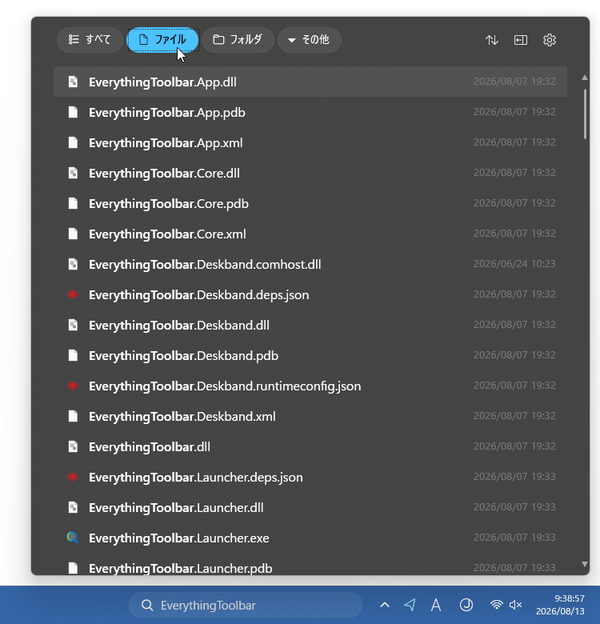Select result EverythingToolbar.Launcher.dll
600x624 pixels.
coord(310,507)
